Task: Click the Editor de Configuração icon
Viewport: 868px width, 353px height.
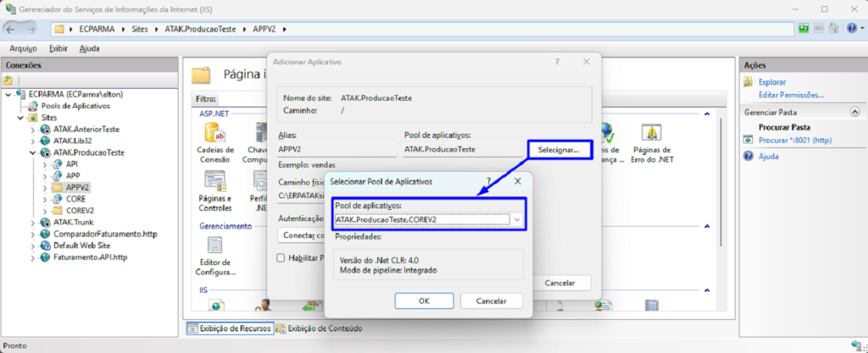Action: tap(213, 248)
